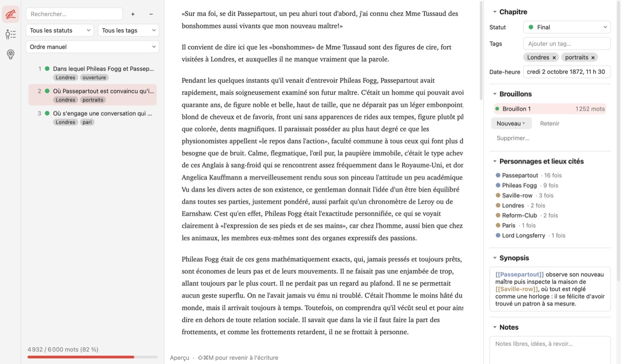Click the minus button to remove chapter

(151, 14)
